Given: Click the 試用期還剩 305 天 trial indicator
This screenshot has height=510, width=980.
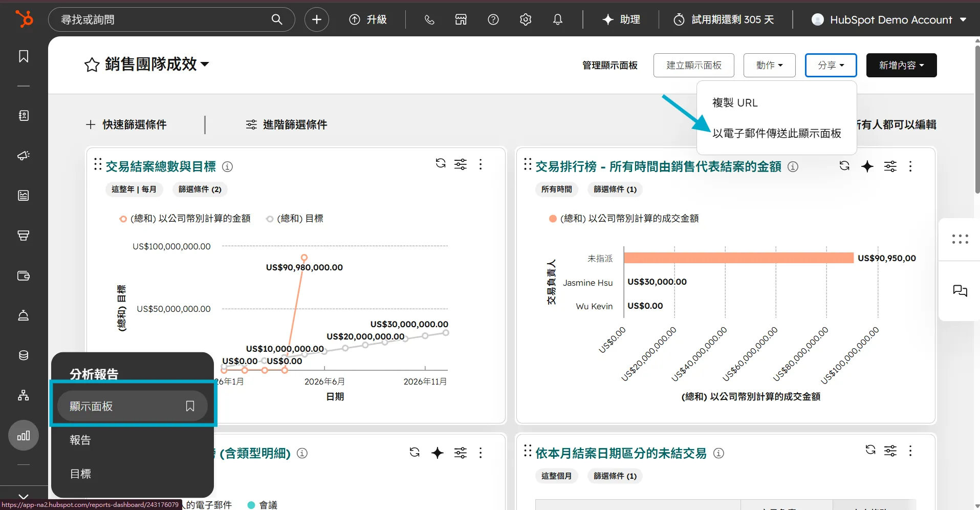Looking at the screenshot, I should click(724, 19).
